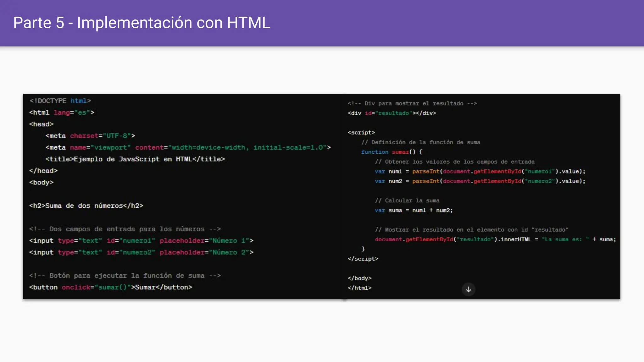This screenshot has height=362, width=644.
Task: Click the comment 'Div para mostrar el resultado'
Action: tap(412, 103)
